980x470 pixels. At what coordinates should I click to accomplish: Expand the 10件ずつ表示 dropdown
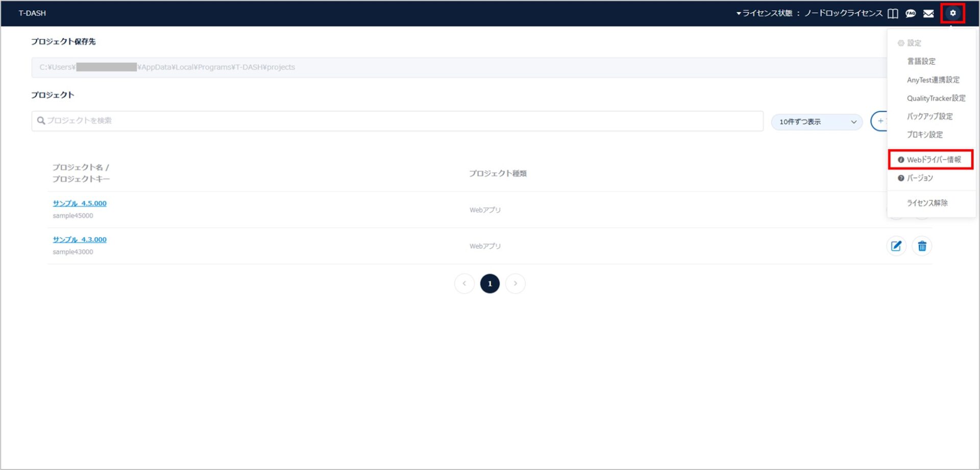[x=817, y=121]
